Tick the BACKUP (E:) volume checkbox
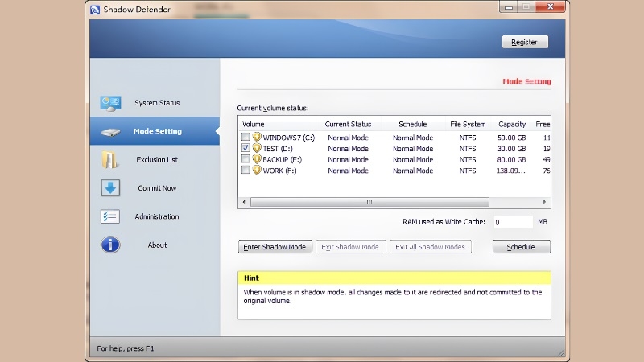This screenshot has width=644, height=362. 246,158
